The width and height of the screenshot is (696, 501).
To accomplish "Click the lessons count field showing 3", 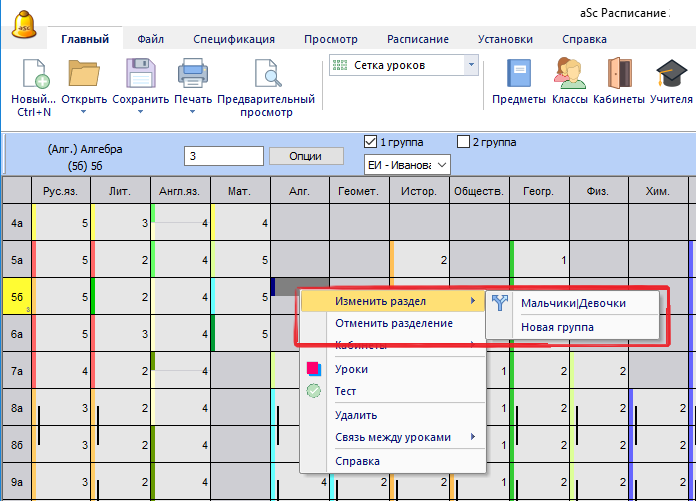I will coord(224,156).
